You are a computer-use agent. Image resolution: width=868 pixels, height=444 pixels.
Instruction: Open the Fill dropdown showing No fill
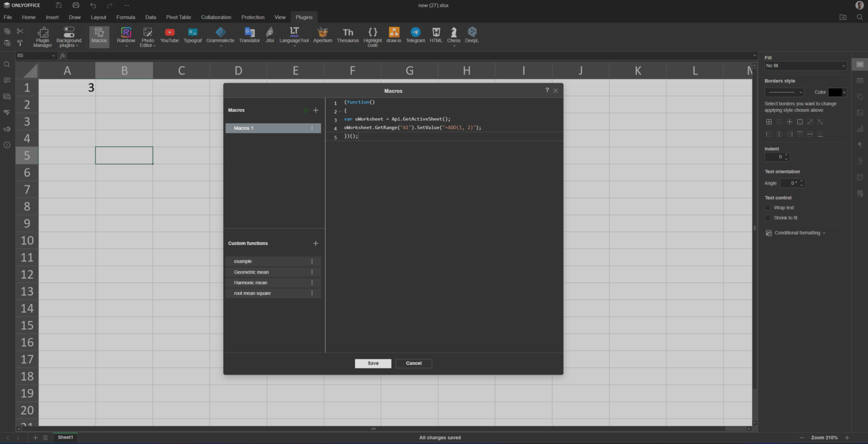pos(805,66)
